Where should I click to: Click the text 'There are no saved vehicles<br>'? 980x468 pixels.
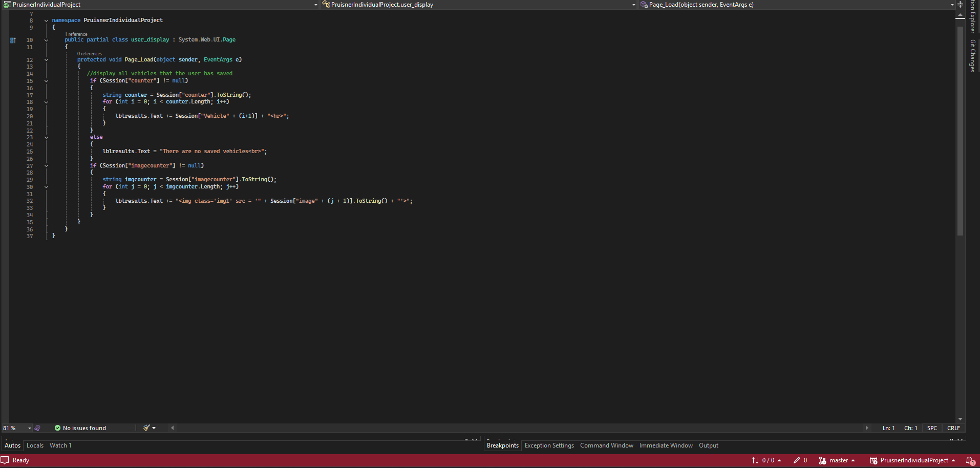[212, 152]
